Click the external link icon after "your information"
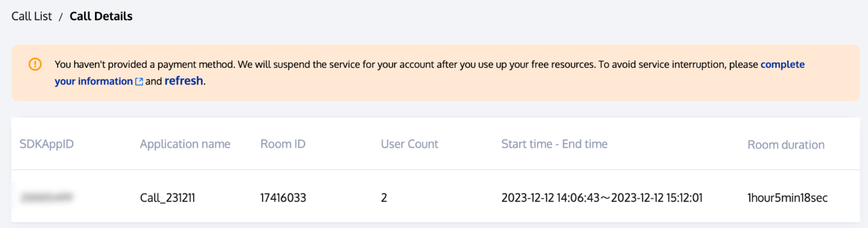868x228 pixels. (139, 82)
